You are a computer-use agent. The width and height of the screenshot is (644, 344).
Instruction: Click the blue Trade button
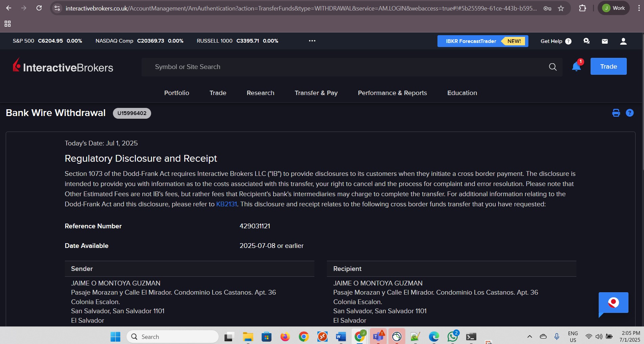pos(609,66)
